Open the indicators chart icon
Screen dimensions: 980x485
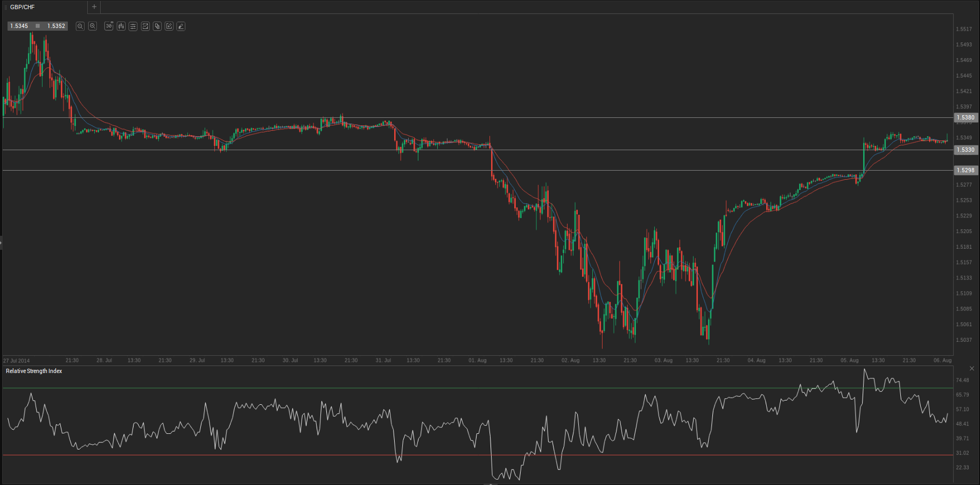click(145, 26)
